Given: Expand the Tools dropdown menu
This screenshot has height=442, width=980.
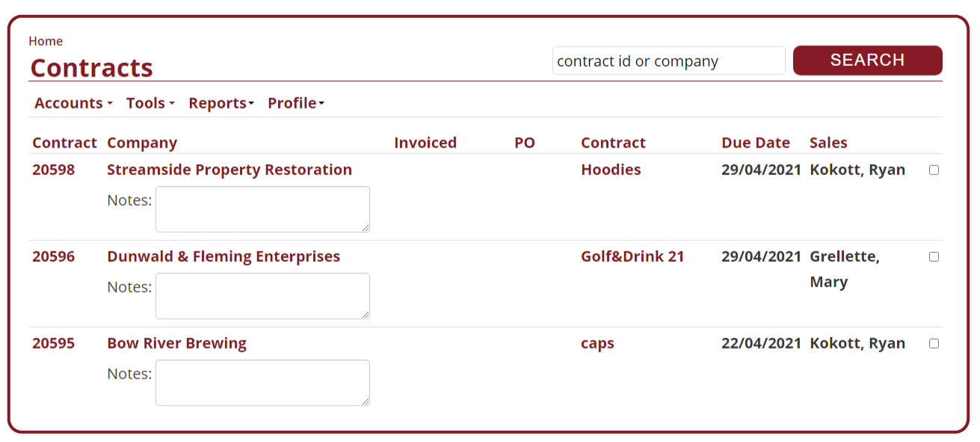Looking at the screenshot, I should [150, 103].
